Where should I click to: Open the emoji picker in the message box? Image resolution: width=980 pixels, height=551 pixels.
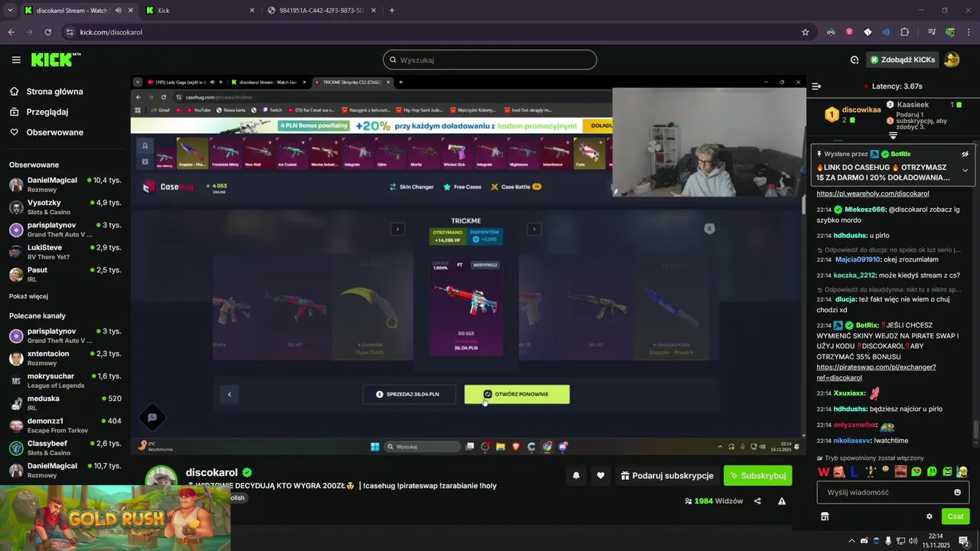point(957,492)
